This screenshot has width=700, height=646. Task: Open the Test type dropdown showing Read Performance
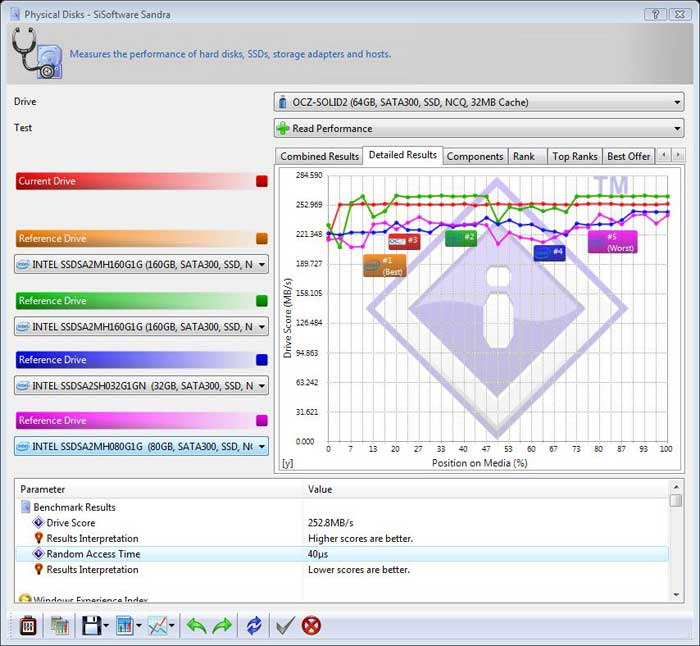tap(479, 128)
